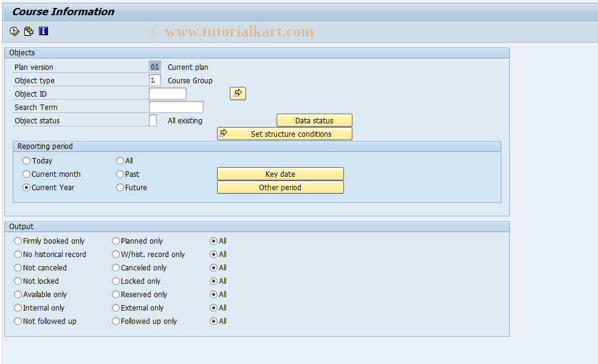Image resolution: width=598 pixels, height=364 pixels.
Task: Click the Object status field
Action: coord(153,120)
